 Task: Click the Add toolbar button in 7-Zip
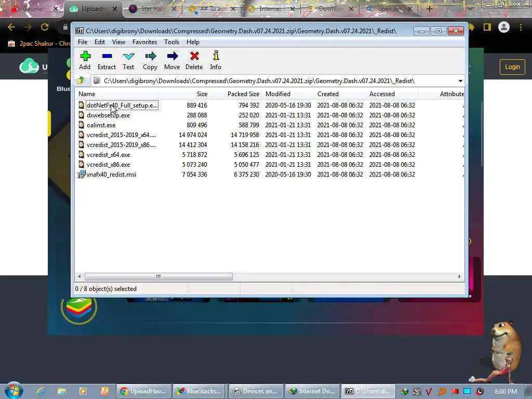pos(85,60)
